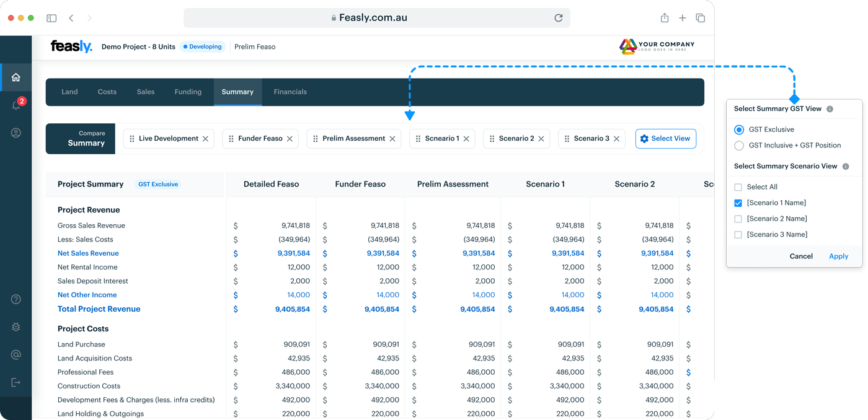Remove the Funder Feaso chip
Viewport: 868px width, 420px height.
[290, 139]
